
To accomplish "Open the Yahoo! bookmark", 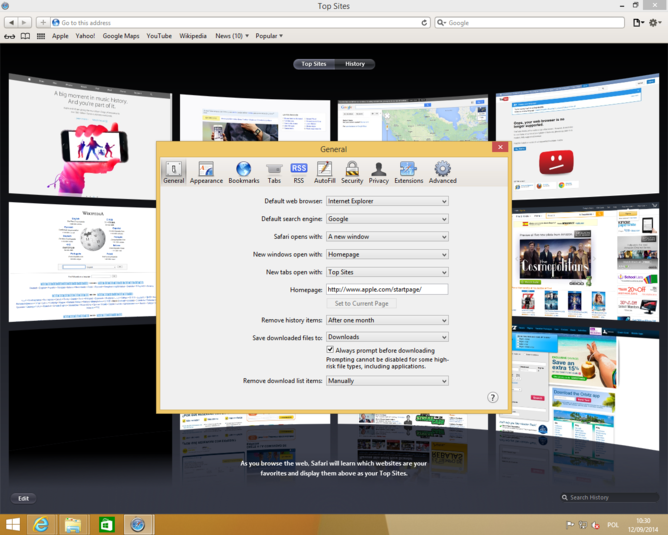I will (85, 36).
